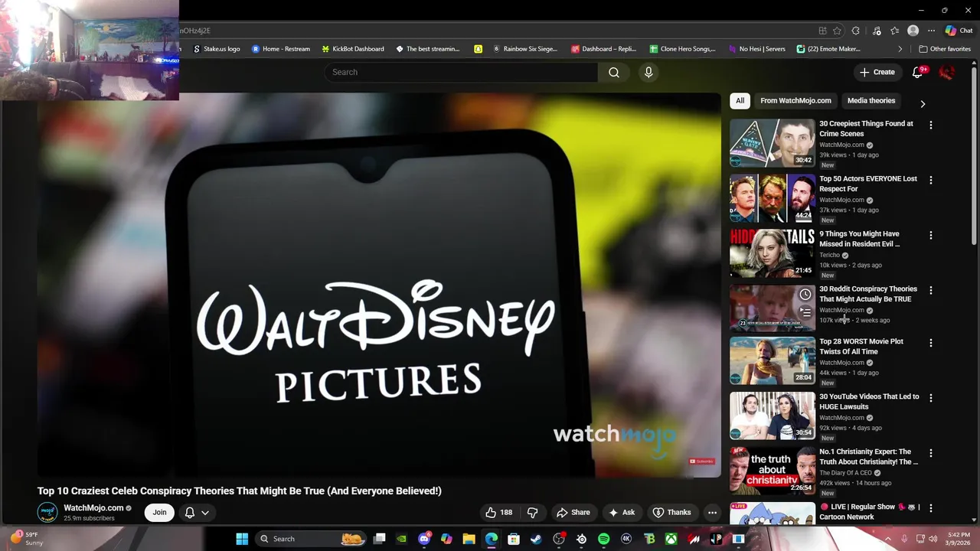
Task: Click the YouTube search magnifier button
Action: click(x=614, y=72)
